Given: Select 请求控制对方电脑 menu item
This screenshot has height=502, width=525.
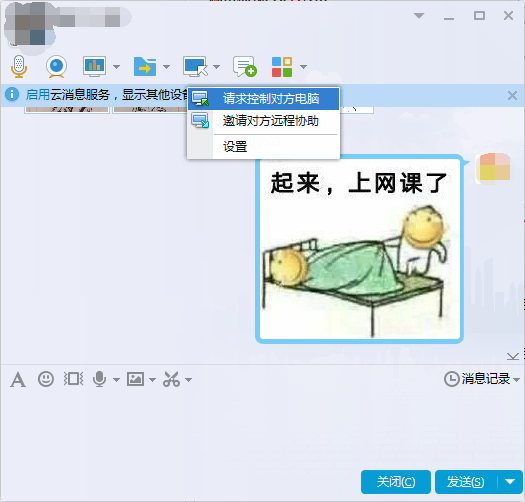Looking at the screenshot, I should coord(264,99).
